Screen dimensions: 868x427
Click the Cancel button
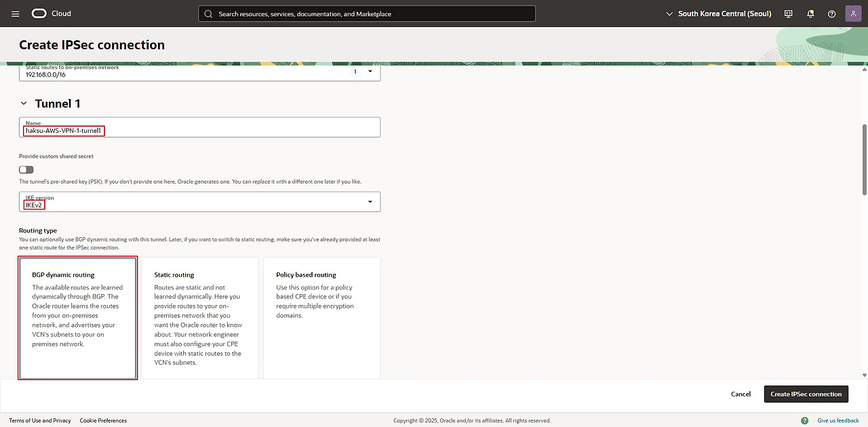[741, 394]
